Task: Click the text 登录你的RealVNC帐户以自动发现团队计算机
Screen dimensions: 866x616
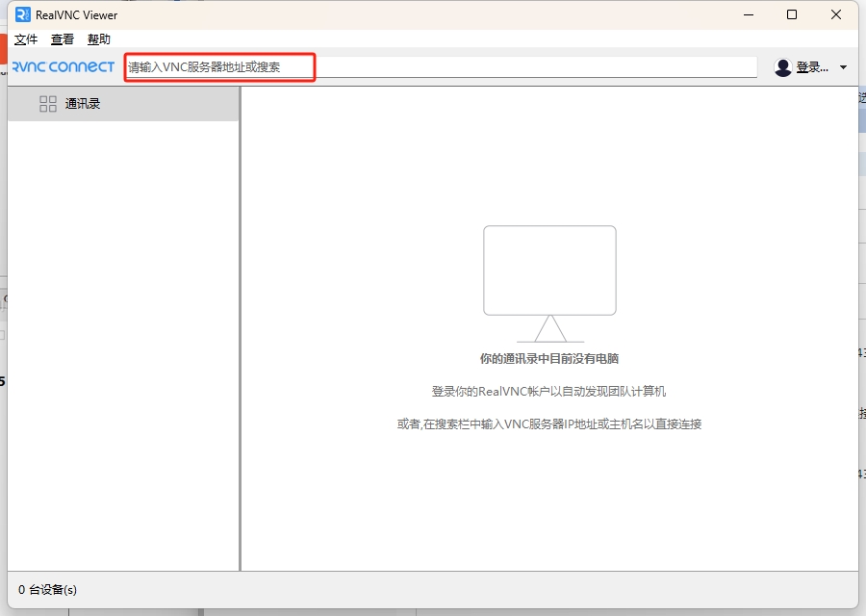Action: [x=549, y=391]
